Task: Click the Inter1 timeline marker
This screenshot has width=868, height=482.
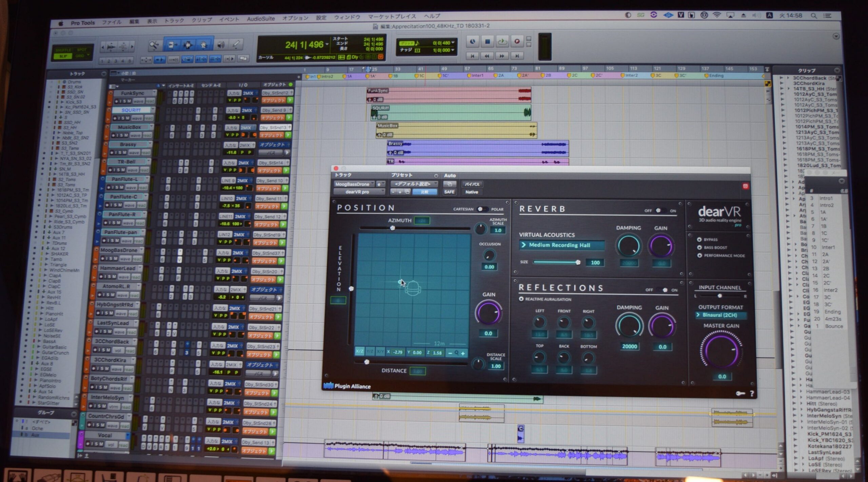Action: pyautogui.click(x=475, y=75)
